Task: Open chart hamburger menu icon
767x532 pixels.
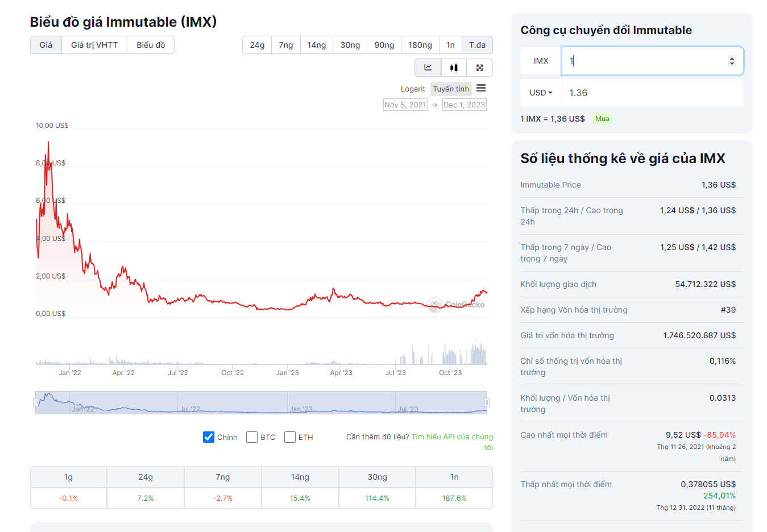Action: pos(481,88)
